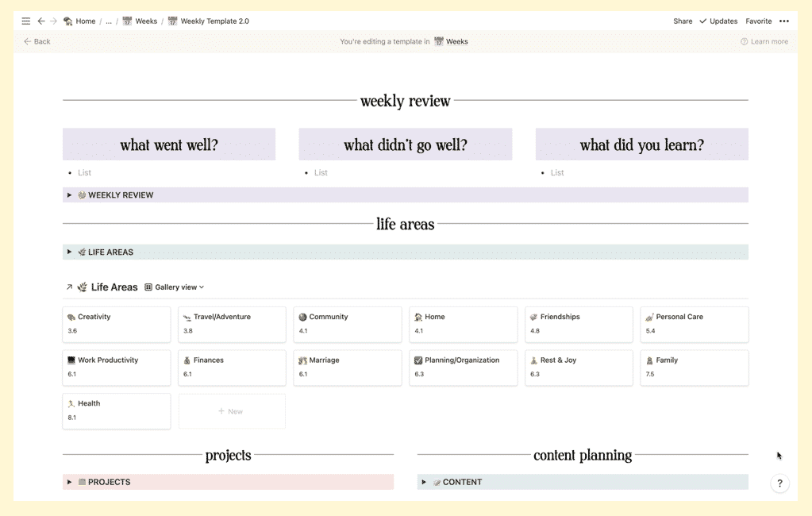812x516 pixels.
Task: Click the Weeks calendar icon in the breadcrumb
Action: coord(126,21)
